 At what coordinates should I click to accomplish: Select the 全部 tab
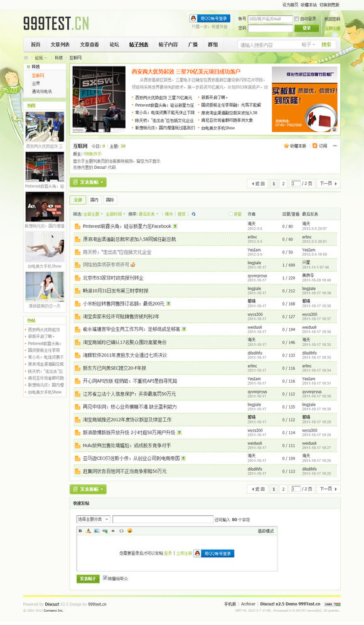pyautogui.click(x=78, y=200)
